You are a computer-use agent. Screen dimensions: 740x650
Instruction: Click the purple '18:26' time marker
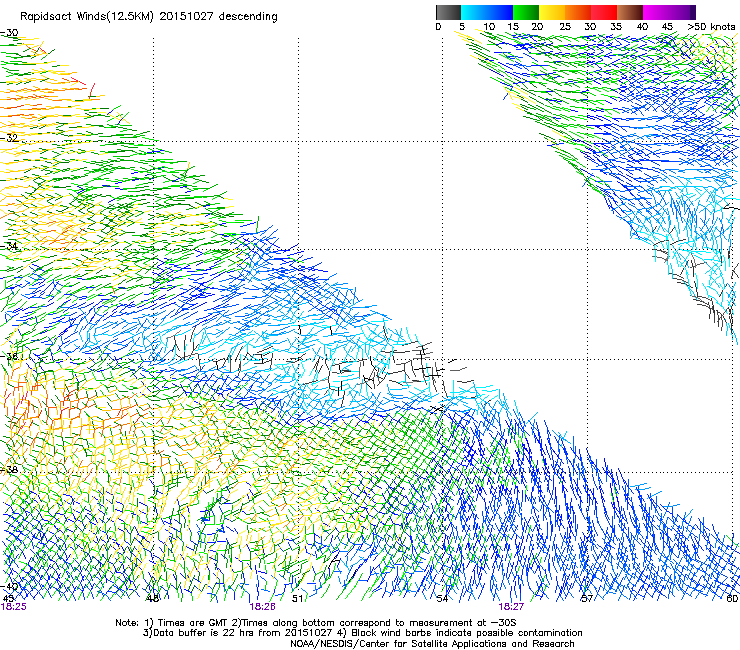(x=262, y=607)
